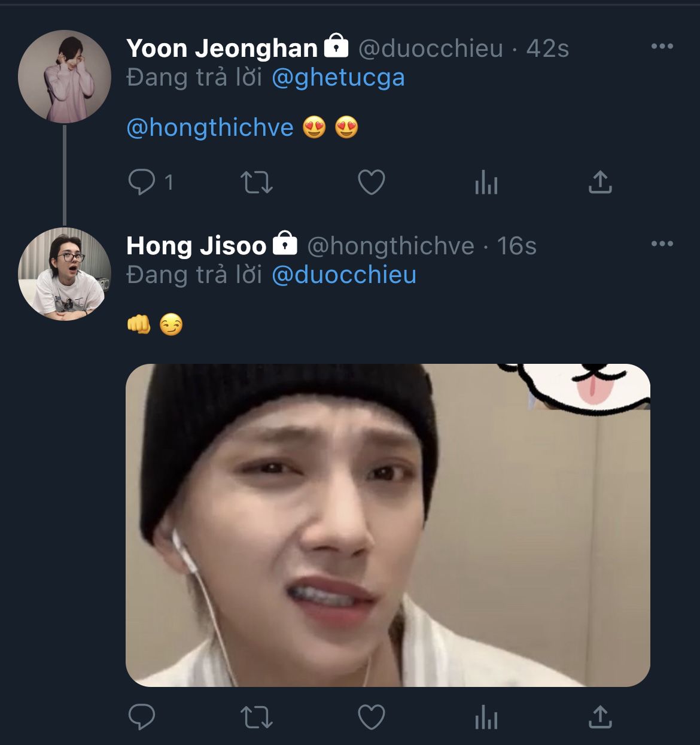Open the @hongthichve mention link
This screenshot has height=745, width=700.
(x=210, y=127)
